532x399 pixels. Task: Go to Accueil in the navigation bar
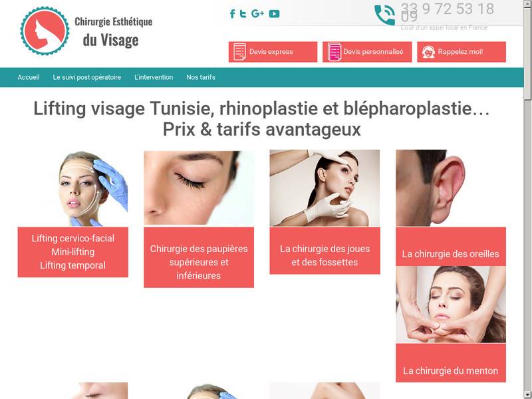29,77
